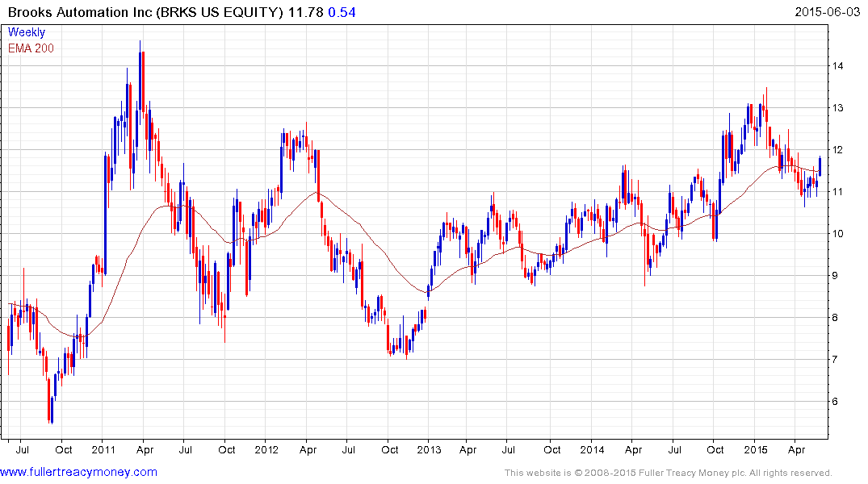Click the 2012 year label on time axis
Screen dimensions: 868x484
[266, 449]
